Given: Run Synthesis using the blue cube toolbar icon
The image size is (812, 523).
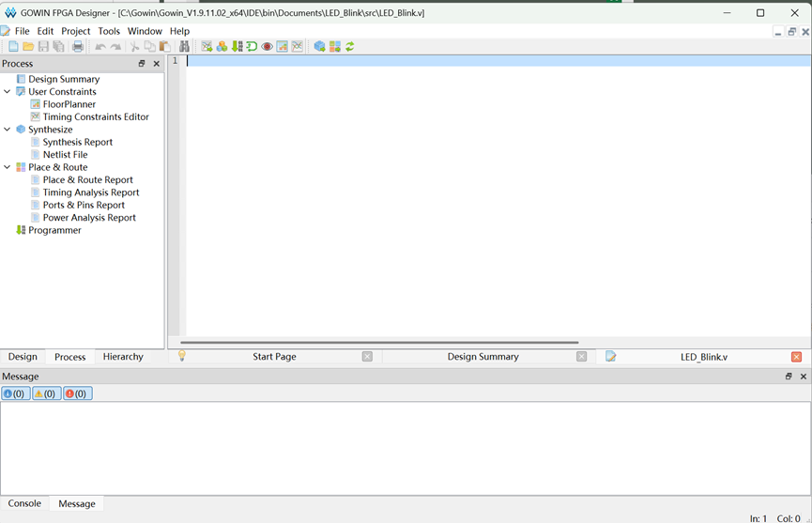Looking at the screenshot, I should coord(319,47).
